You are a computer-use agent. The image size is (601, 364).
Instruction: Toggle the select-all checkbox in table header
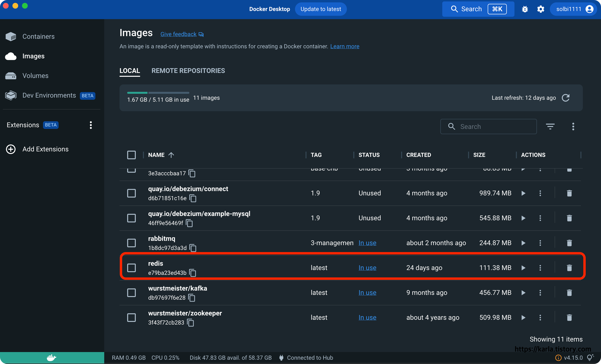point(131,155)
